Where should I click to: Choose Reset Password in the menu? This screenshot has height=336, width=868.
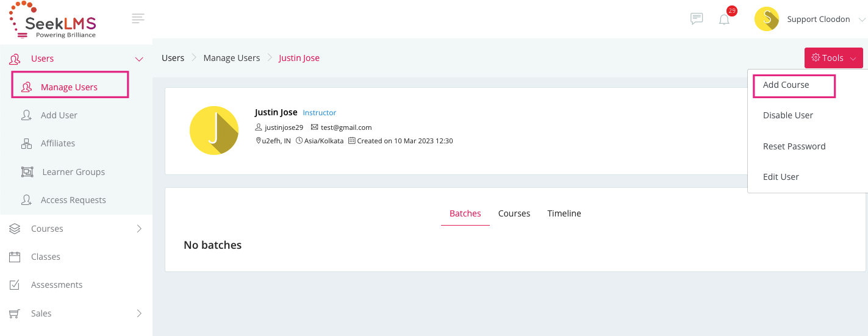(794, 146)
